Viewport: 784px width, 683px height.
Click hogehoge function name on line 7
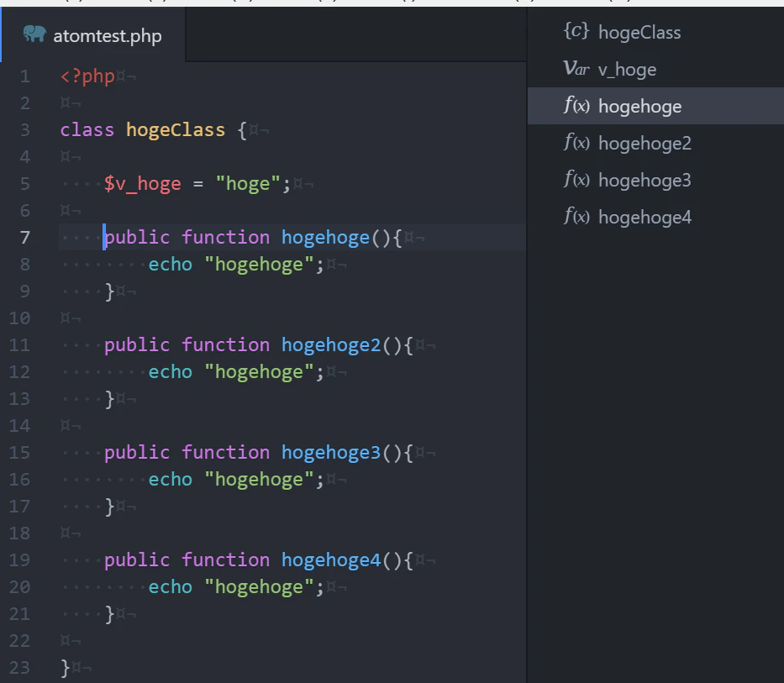[325, 238]
